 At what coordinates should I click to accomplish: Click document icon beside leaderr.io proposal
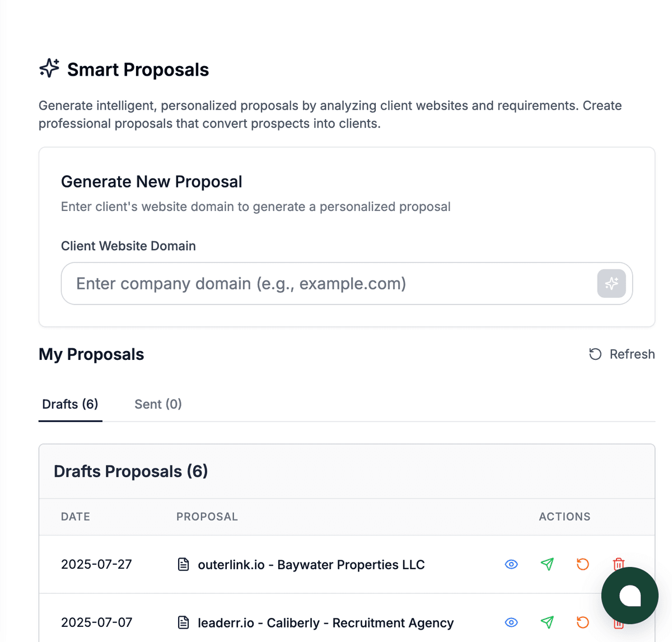[x=183, y=622]
